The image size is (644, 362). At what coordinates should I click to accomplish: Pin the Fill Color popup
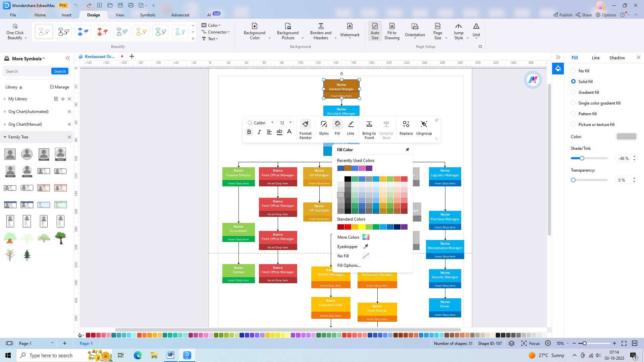(407, 150)
